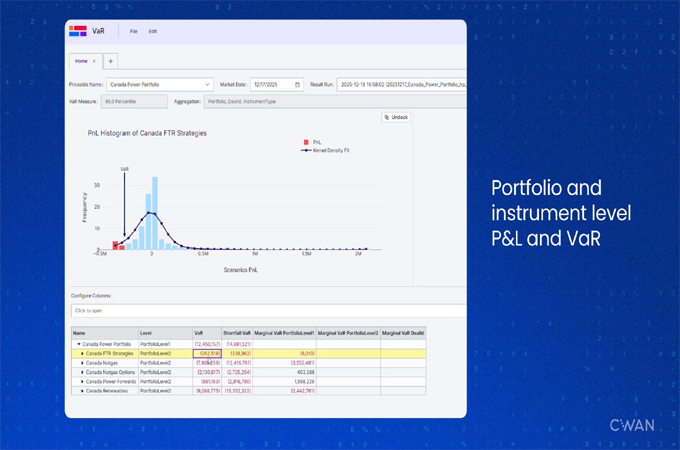Select the VaR cell for Canada FTR Strategies
The width and height of the screenshot is (680, 450).
point(208,353)
